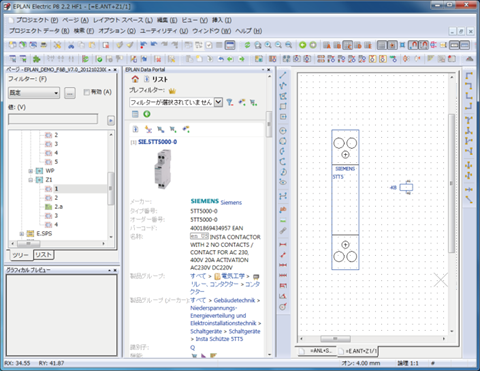Open the 設定 filter dropdown
Screen dimensions: 480x371
tap(34, 93)
